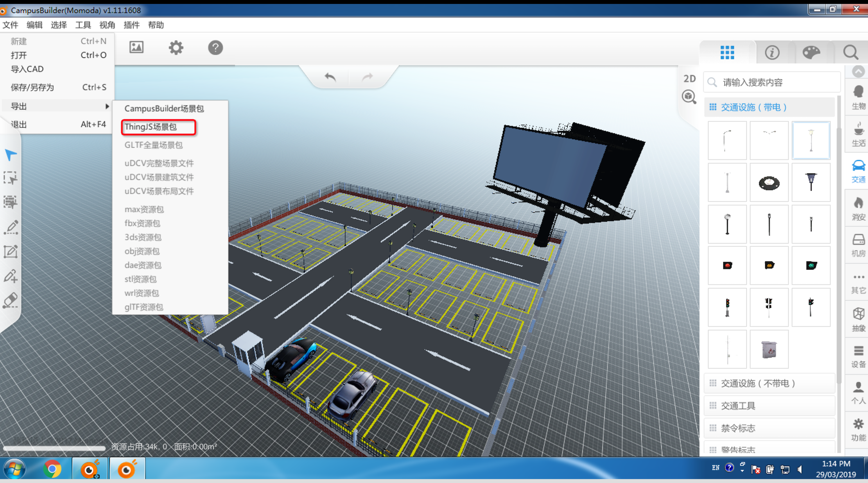Export CampusBuilder场景包
This screenshot has height=483, width=868.
pos(164,109)
